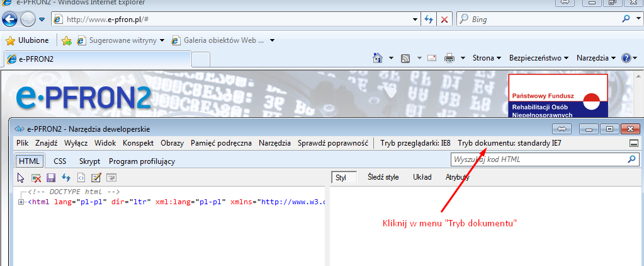
Task: Open the Obrazy menu
Action: coord(172,143)
